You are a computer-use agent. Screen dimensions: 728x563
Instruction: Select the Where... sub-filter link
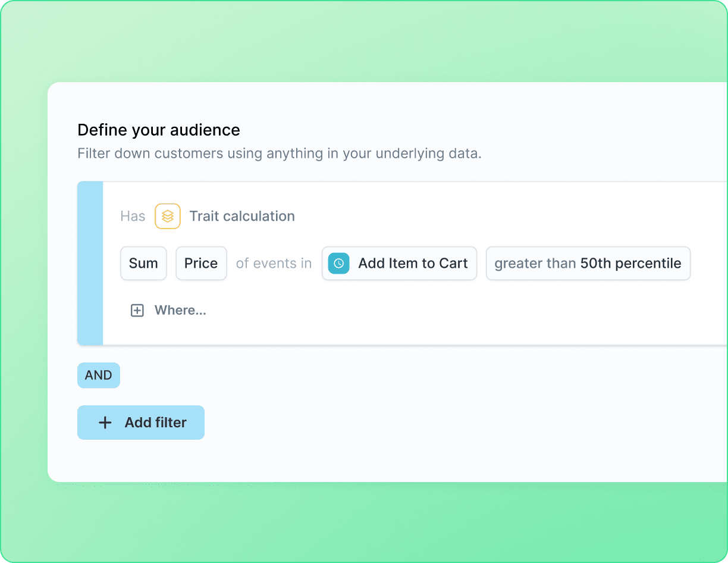pos(180,310)
